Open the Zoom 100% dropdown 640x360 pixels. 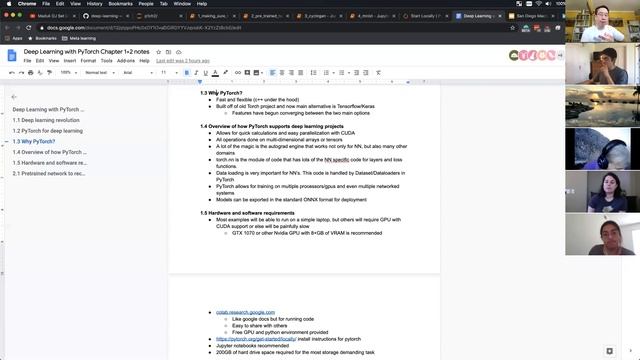[x=69, y=73]
